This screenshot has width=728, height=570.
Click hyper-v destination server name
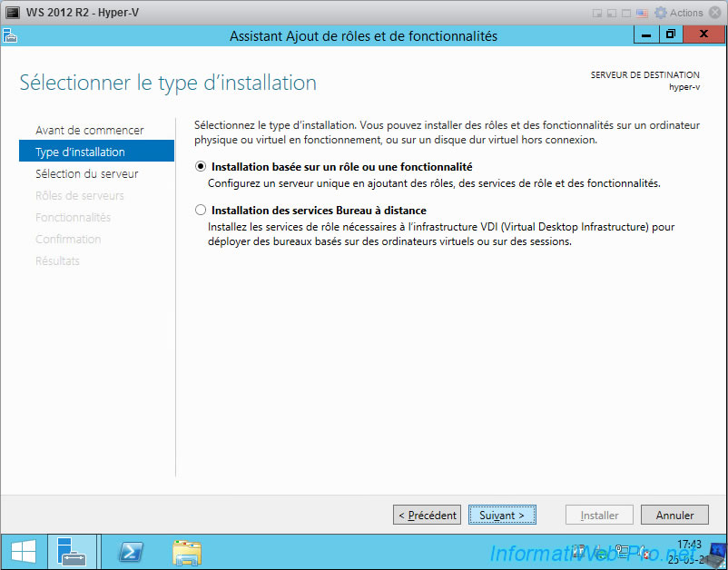684,87
